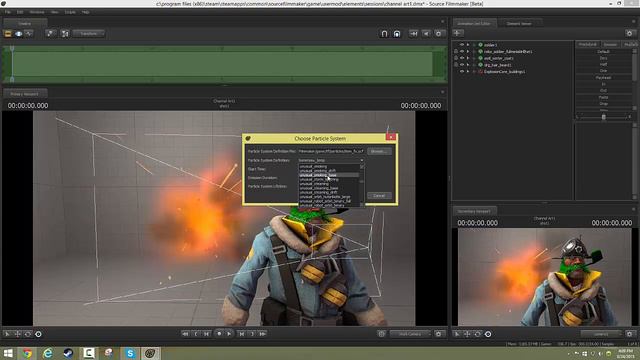Jump to first frame in primary viewport

tap(185, 334)
